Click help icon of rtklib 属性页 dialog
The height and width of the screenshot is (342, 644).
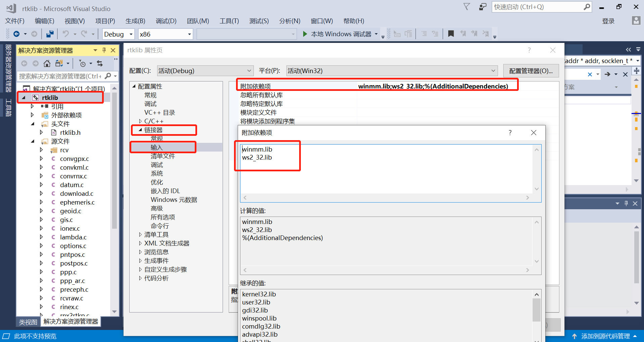click(x=529, y=50)
